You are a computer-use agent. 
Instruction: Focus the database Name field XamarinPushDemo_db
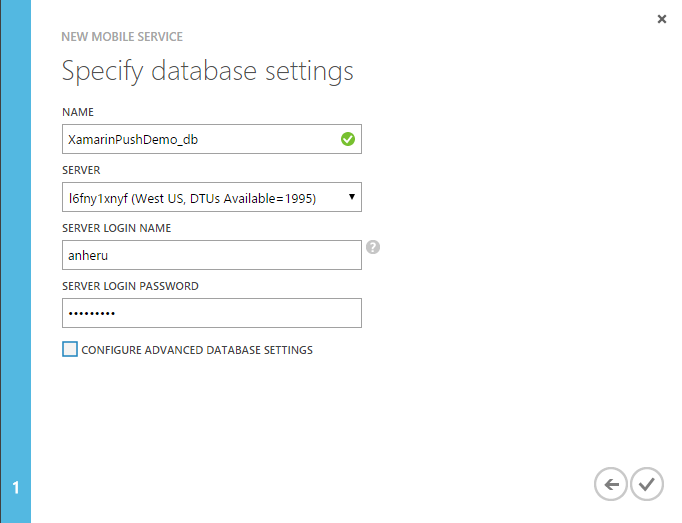[x=212, y=139]
